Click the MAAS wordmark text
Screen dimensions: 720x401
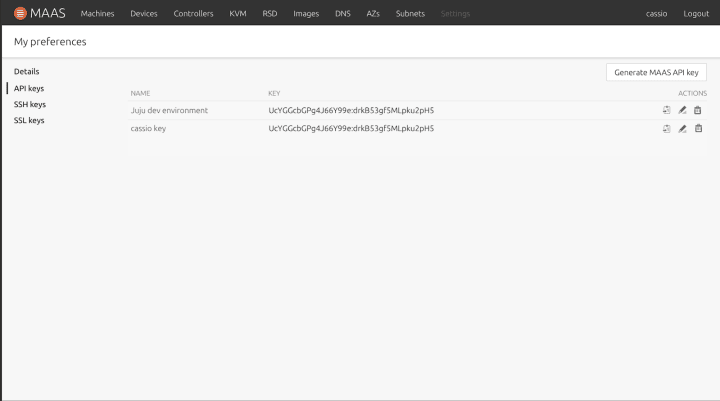(48, 13)
